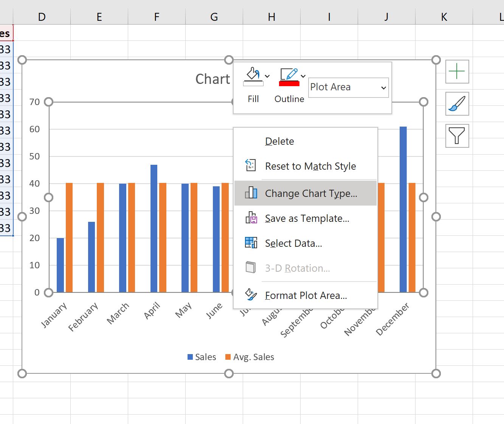Click the chart's bottom-right resize handle
Viewport: 504px width, 424px height.
[436, 373]
